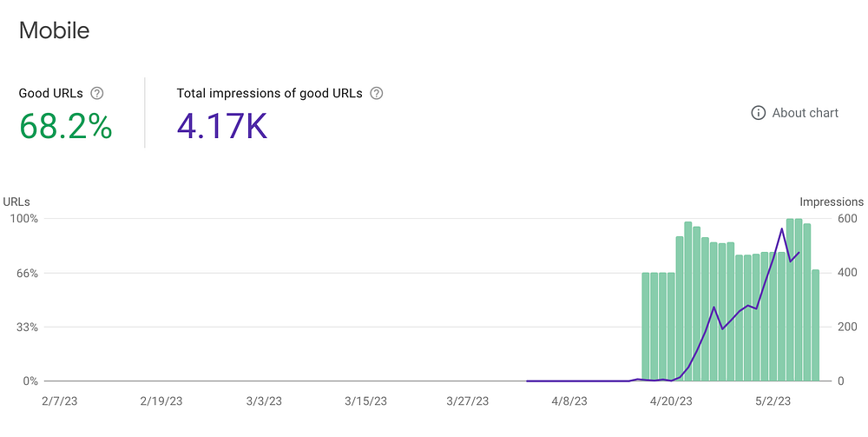Click the impressions line peak point
The width and height of the screenshot is (868, 437).
782,228
